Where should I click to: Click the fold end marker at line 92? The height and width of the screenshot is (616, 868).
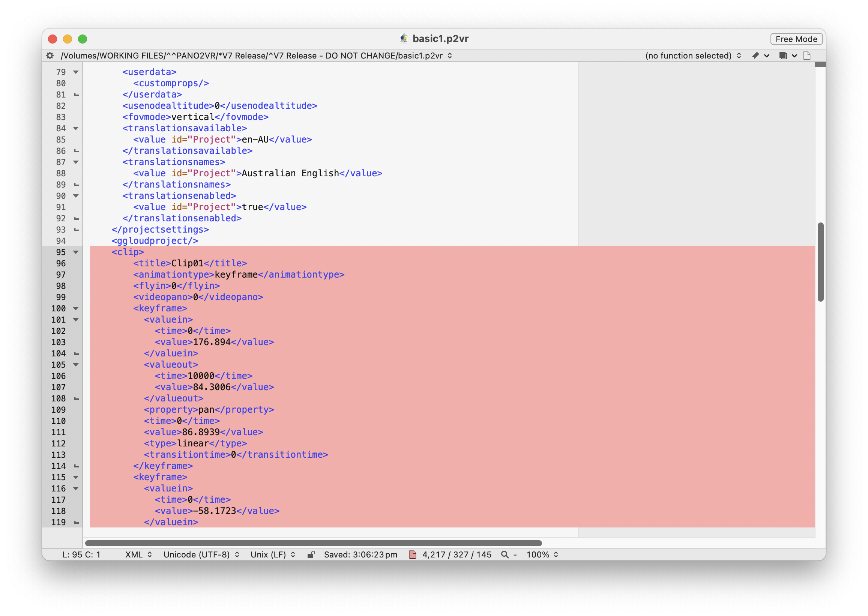coord(76,218)
